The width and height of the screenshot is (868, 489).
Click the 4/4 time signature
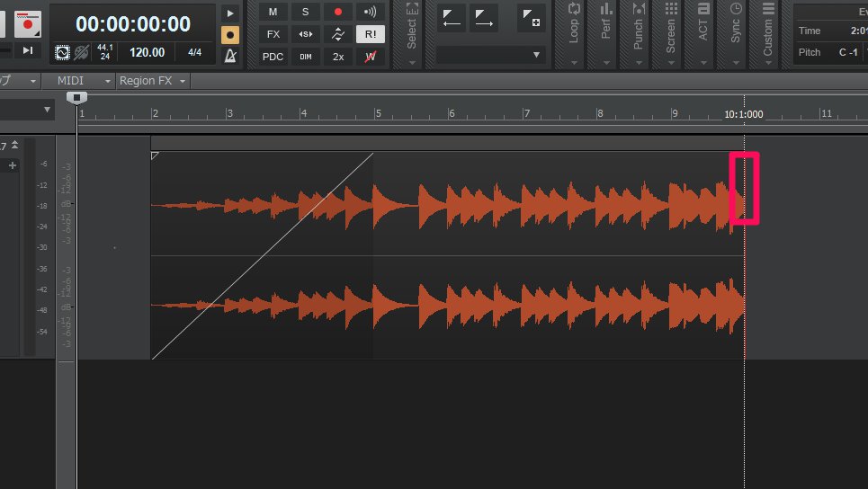(195, 52)
